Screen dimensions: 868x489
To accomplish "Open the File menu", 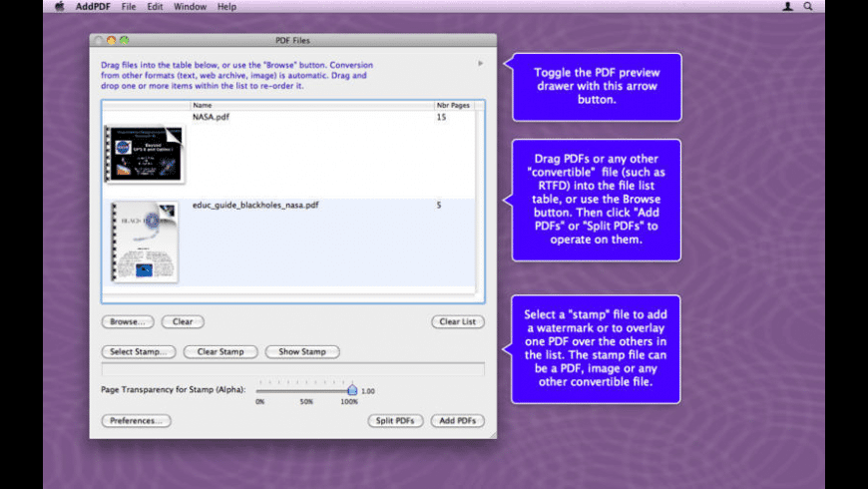I will point(129,7).
